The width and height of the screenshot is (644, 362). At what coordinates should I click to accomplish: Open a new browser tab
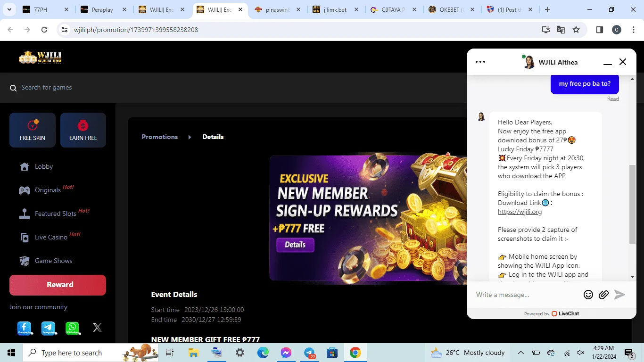[547, 9]
